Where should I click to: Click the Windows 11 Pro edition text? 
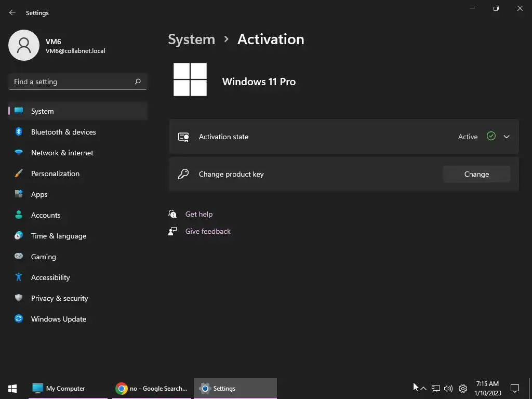[259, 82]
